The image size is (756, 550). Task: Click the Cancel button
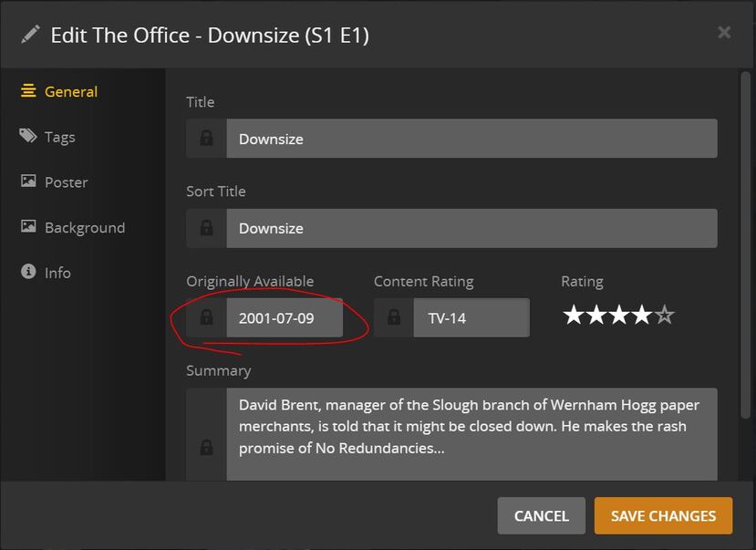coord(542,515)
